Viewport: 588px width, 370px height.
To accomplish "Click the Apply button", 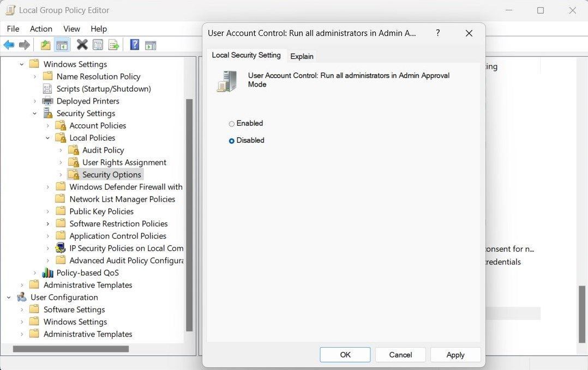I will click(455, 354).
